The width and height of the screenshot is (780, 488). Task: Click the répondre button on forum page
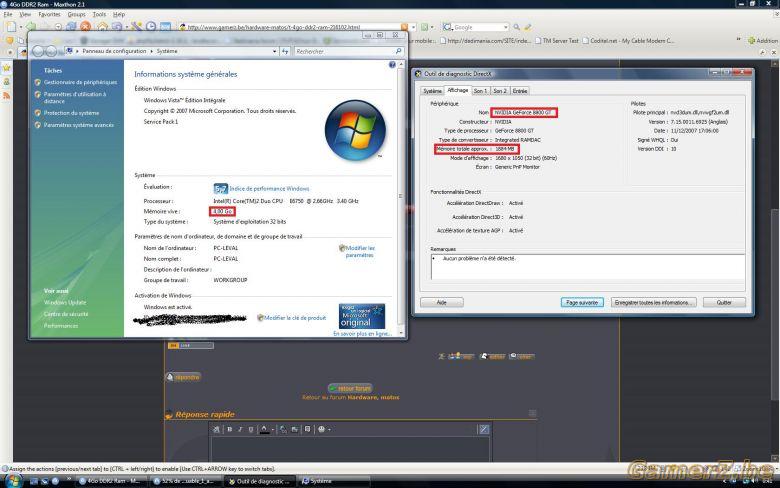[x=183, y=377]
